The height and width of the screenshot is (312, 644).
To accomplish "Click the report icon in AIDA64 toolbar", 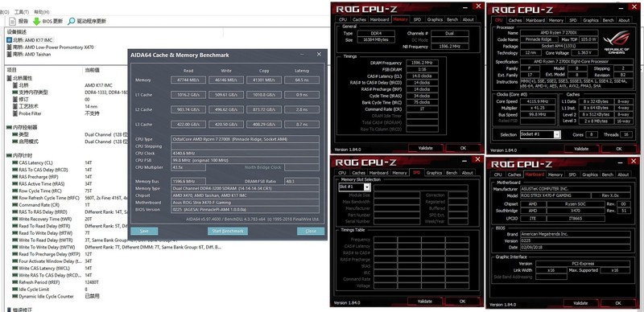I will (x=13, y=22).
